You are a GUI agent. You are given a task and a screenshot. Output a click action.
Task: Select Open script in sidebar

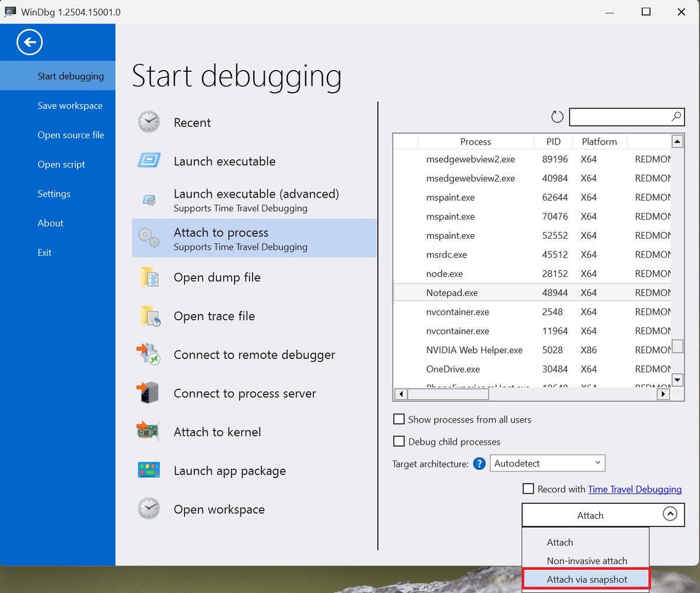click(x=58, y=165)
